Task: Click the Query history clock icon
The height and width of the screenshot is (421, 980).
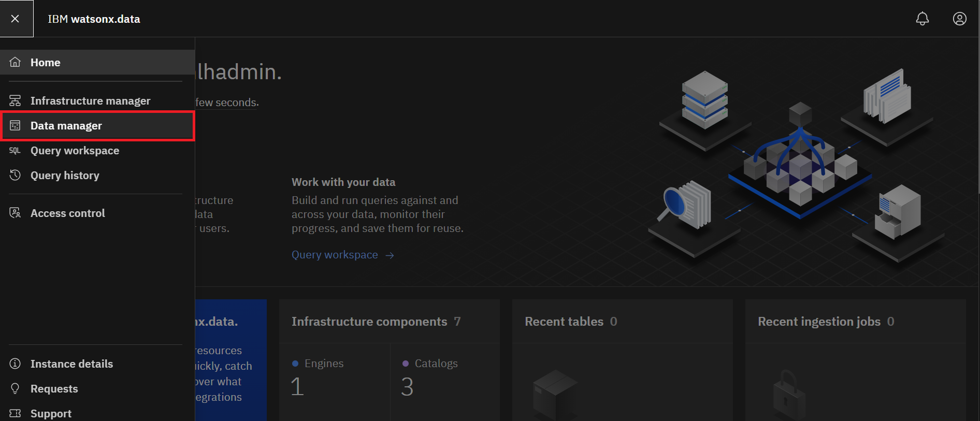Action: click(x=15, y=175)
